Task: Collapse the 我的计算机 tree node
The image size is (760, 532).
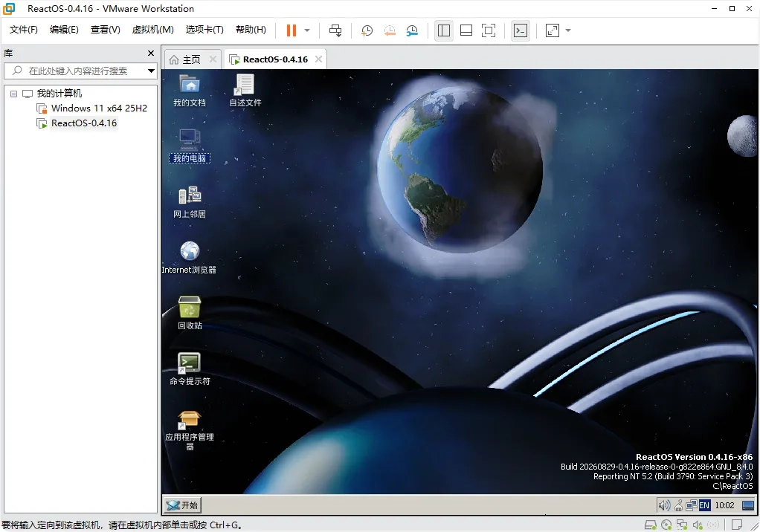Action: (13, 94)
